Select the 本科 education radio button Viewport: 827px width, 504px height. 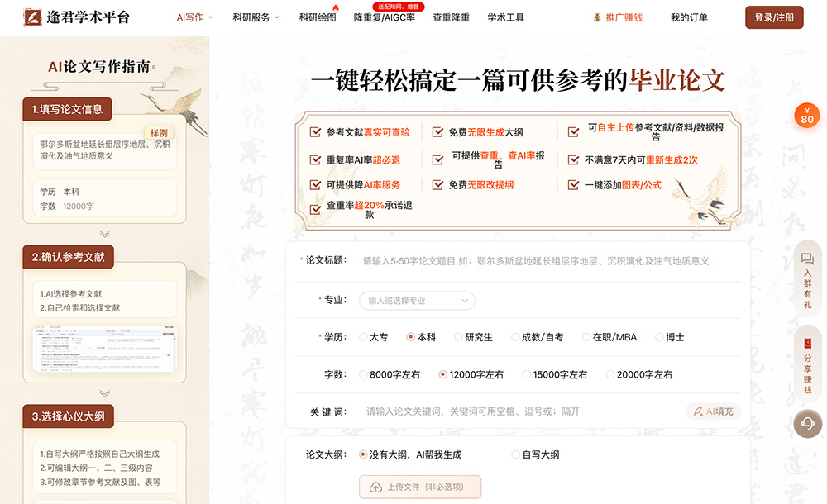click(410, 337)
